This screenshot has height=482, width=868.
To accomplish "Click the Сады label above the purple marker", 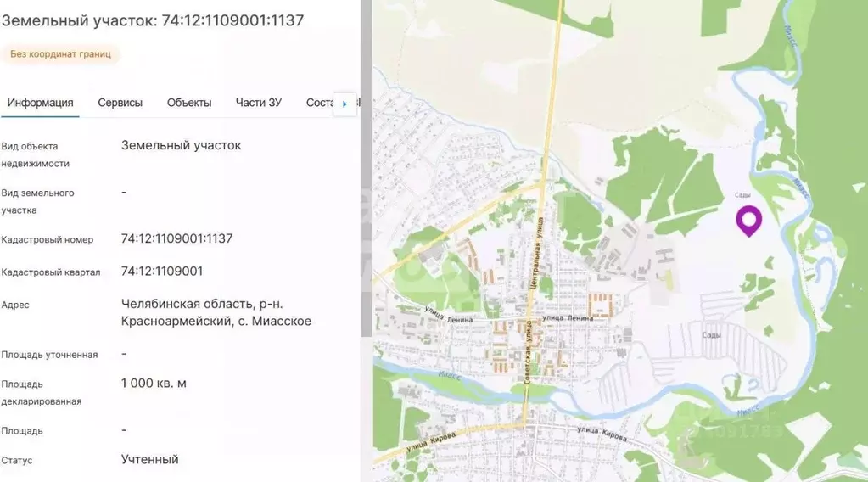I will 742,195.
